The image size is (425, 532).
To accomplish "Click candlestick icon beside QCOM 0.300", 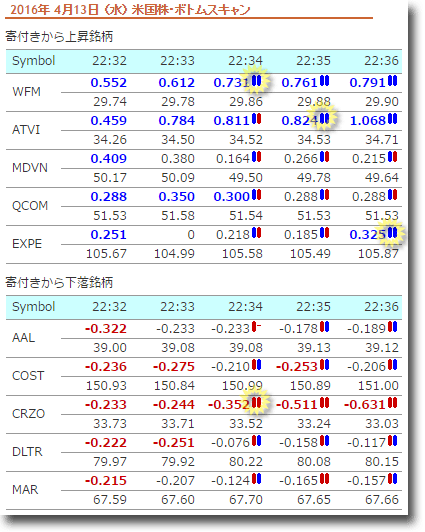I will point(256,195).
